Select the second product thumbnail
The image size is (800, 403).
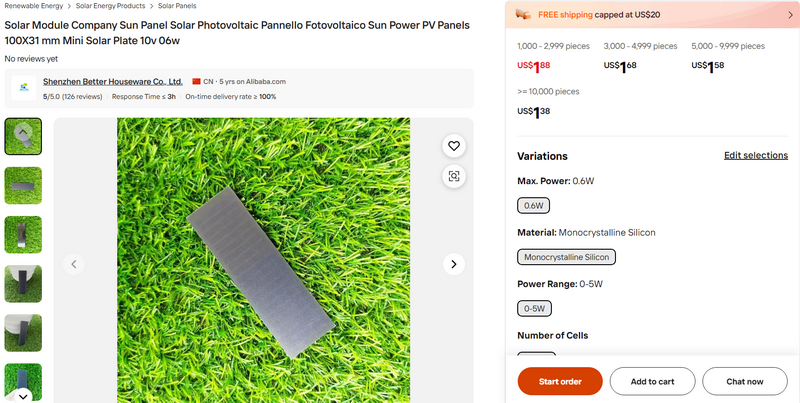pyautogui.click(x=23, y=185)
